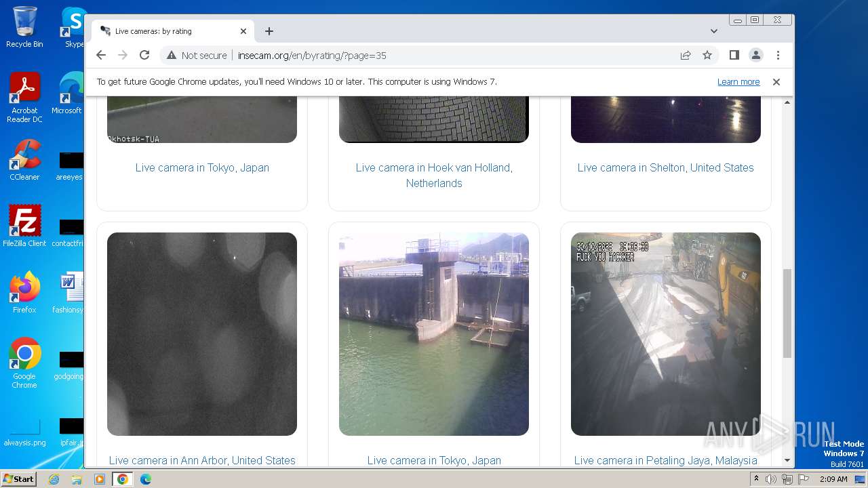Click the brick-pattern Hoek van Holland thumbnail
Image resolution: width=868 pixels, height=488 pixels.
coord(434,119)
